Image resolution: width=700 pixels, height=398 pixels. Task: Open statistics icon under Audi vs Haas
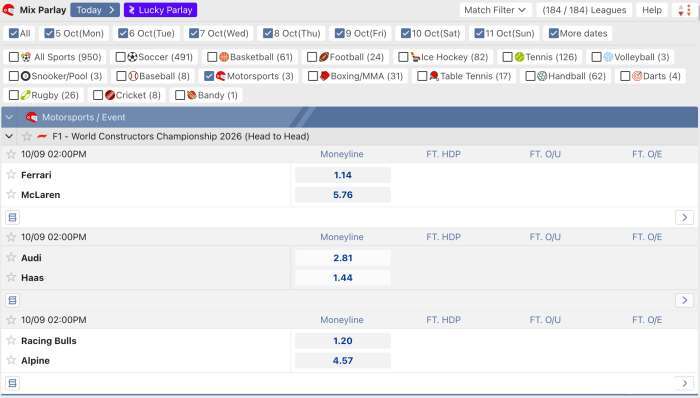point(12,300)
